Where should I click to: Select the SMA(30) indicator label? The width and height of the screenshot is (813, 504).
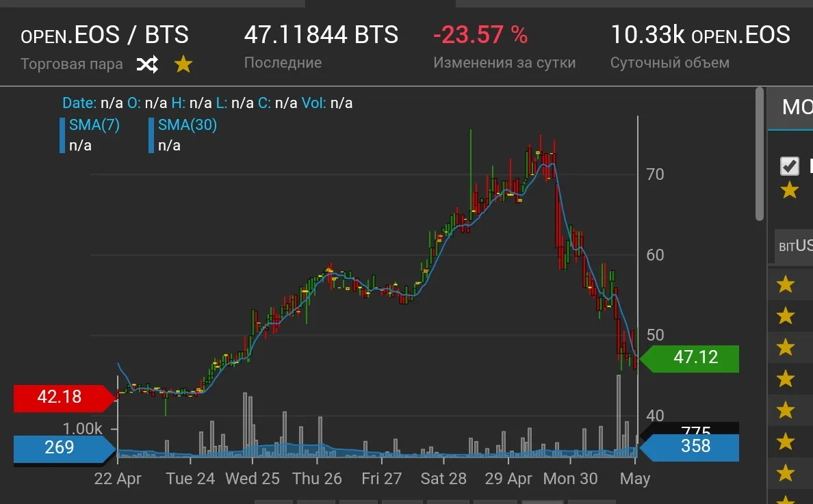tap(188, 125)
